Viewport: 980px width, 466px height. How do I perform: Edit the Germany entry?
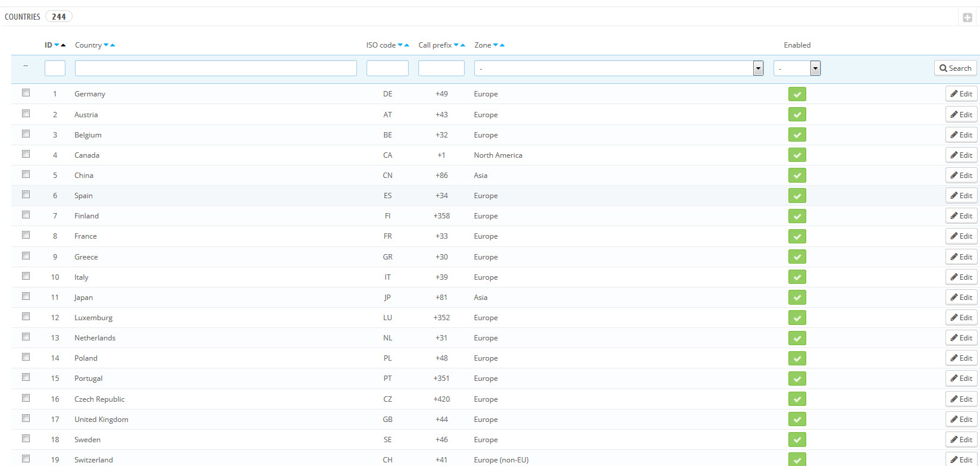962,94
